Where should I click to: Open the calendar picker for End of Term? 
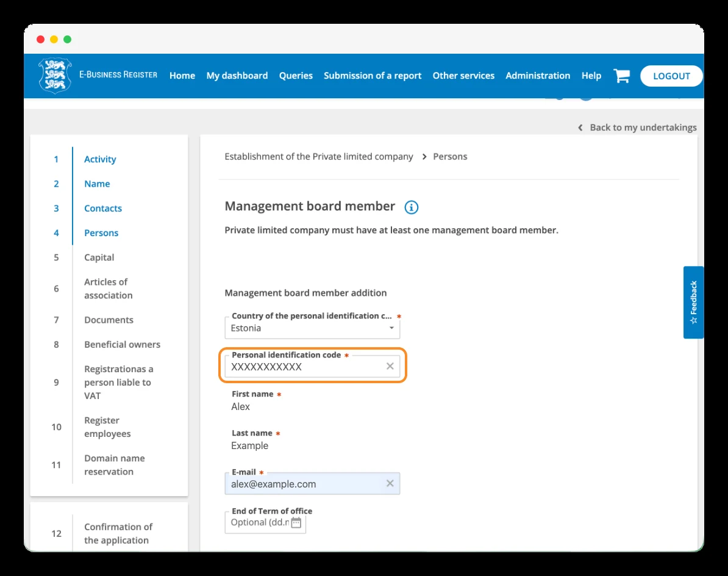[296, 522]
